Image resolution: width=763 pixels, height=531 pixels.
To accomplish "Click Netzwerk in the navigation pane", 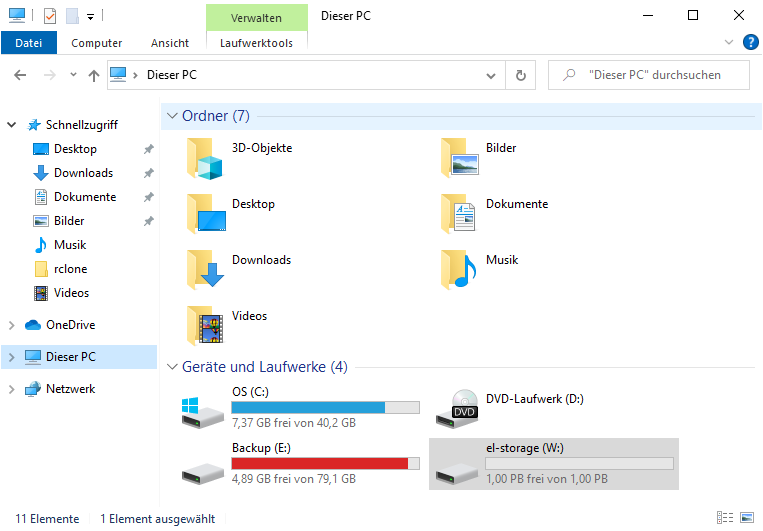I will pos(70,389).
